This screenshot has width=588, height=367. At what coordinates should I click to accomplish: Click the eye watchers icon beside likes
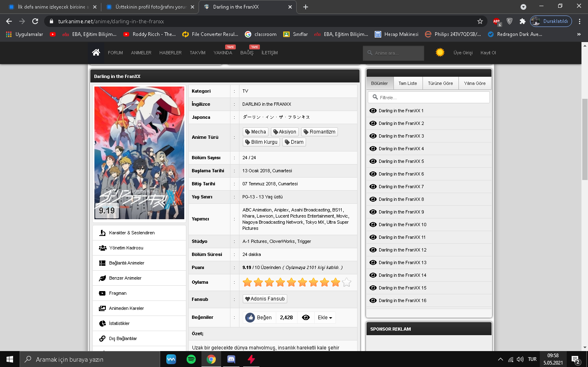[x=306, y=318]
